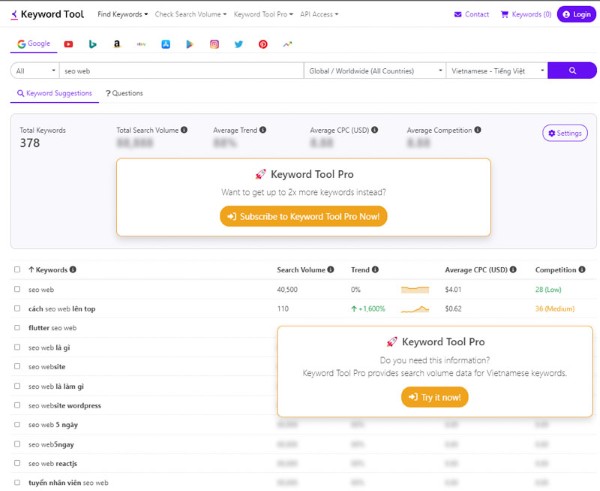Viewport: 600px width, 491px height.
Task: Check the box for 'flutter seo web'
Action: coord(17,328)
